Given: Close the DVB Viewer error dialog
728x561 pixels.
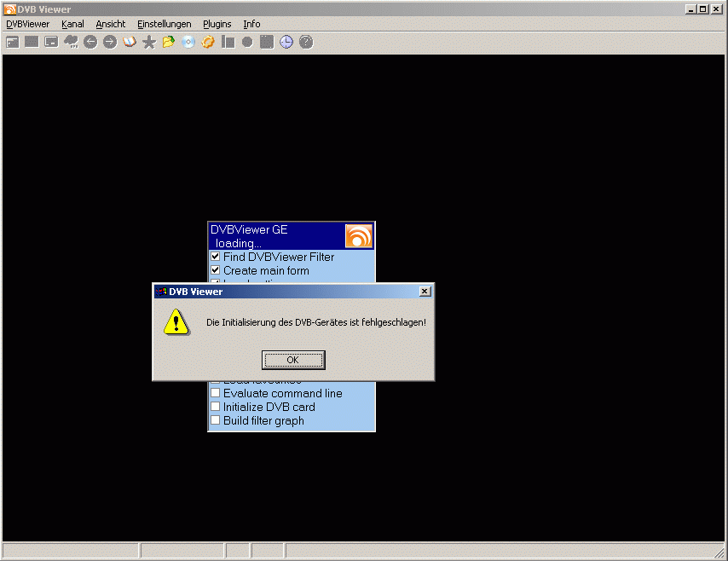Looking at the screenshot, I should pos(425,292).
